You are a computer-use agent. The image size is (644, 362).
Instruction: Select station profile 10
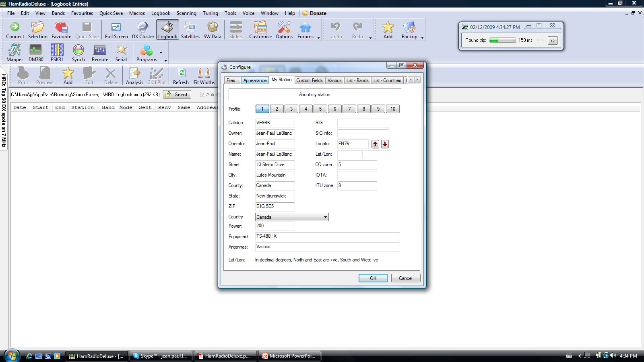pyautogui.click(x=393, y=109)
